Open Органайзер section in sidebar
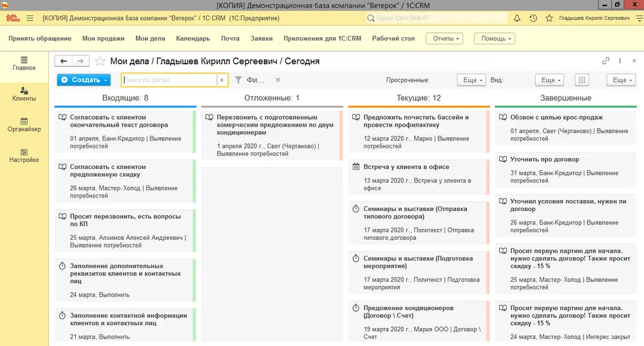Screen dimensions: 644x346 point(24,125)
